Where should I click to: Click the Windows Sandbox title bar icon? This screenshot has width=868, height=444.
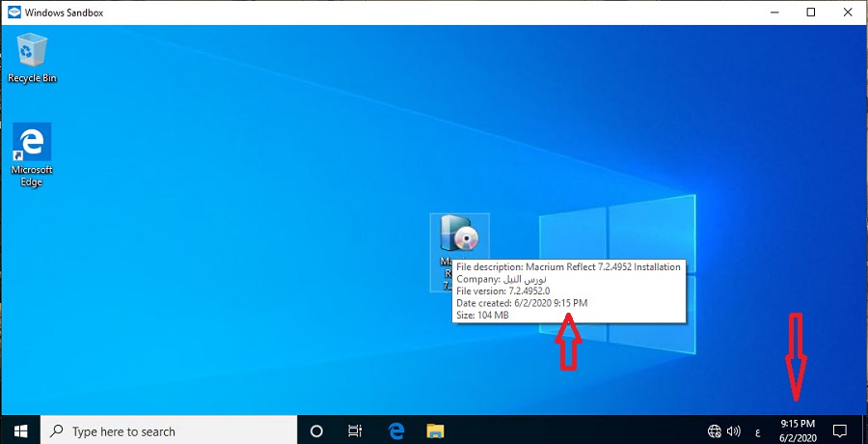(x=13, y=13)
